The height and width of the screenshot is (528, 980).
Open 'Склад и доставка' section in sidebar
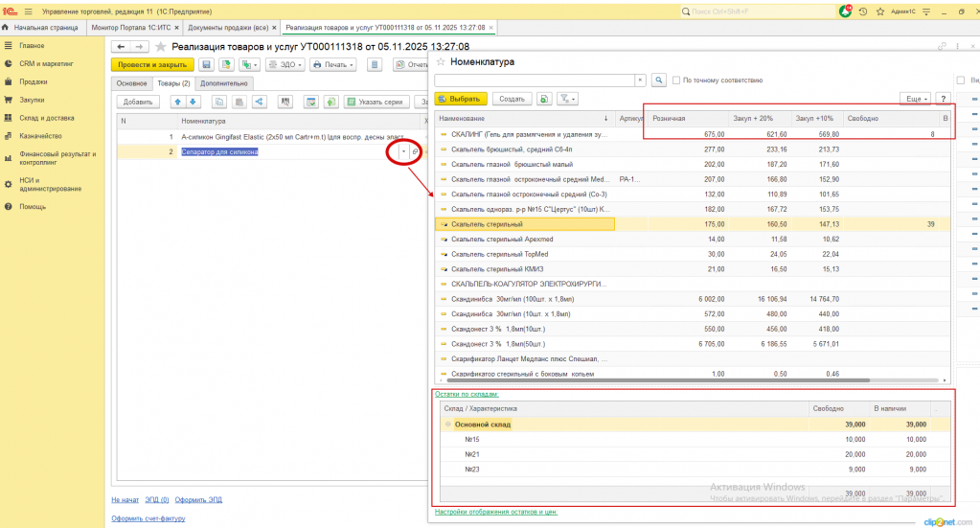click(46, 118)
